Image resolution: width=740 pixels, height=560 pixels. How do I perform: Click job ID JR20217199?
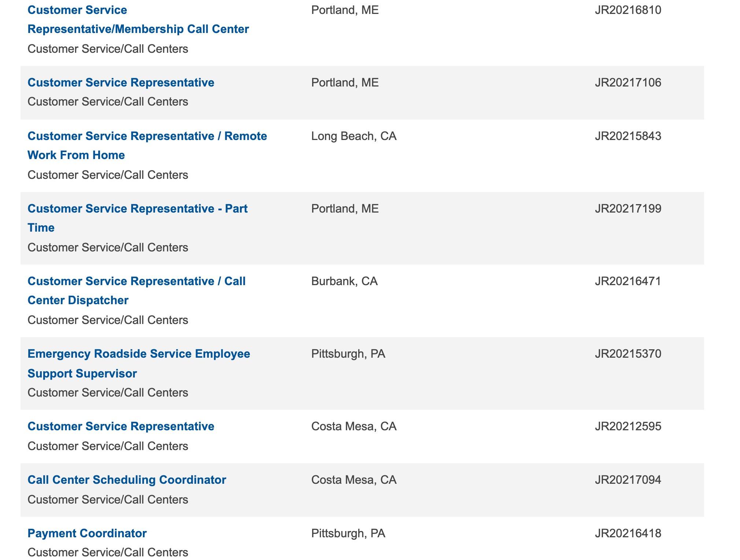628,209
